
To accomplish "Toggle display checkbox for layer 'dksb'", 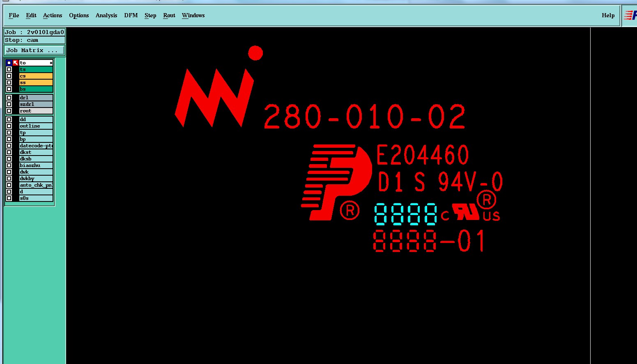I will pyautogui.click(x=9, y=159).
